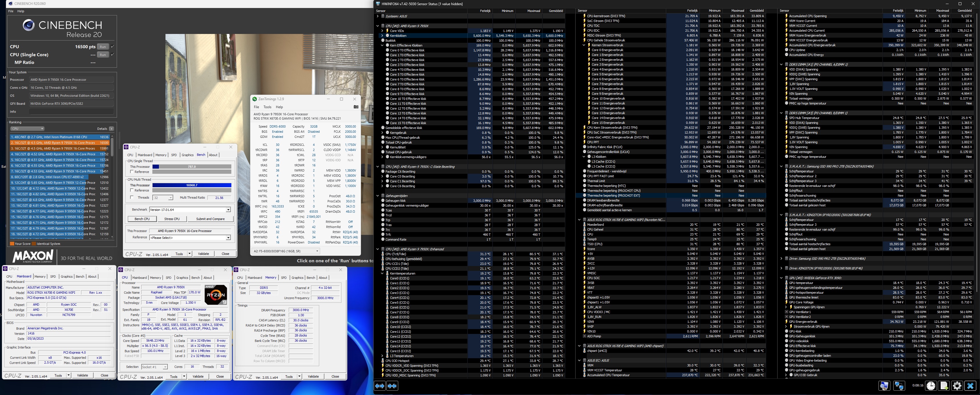This screenshot has height=395, width=980.
Task: Open Threads count dropdown in CPU-Z Bench
Action: 163,197
